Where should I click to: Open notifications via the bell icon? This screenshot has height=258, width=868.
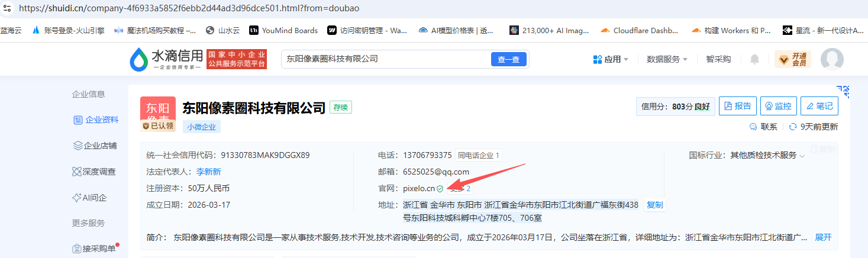pos(754,59)
